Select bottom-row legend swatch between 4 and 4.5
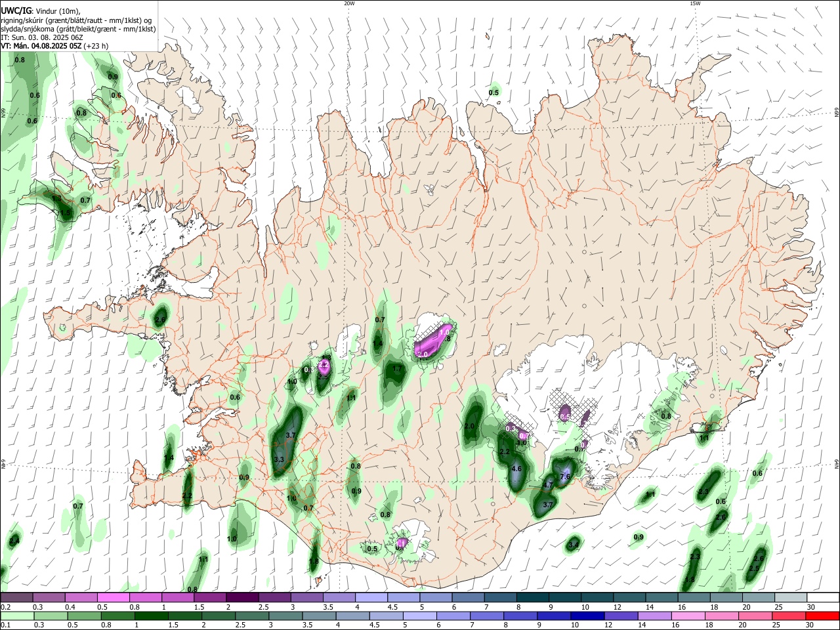Image resolution: width=840 pixels, height=630 pixels. pyautogui.click(x=352, y=616)
